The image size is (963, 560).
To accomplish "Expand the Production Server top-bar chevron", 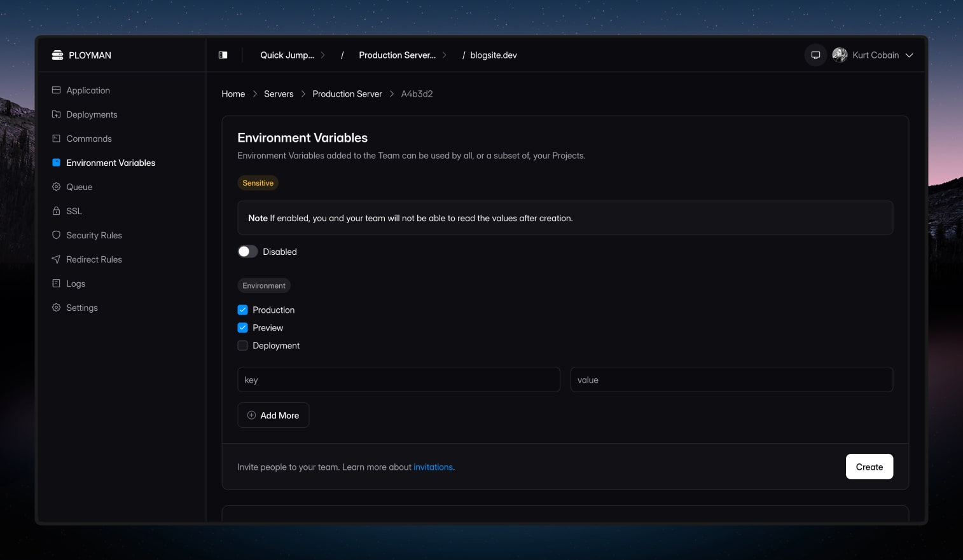I will [x=444, y=55].
